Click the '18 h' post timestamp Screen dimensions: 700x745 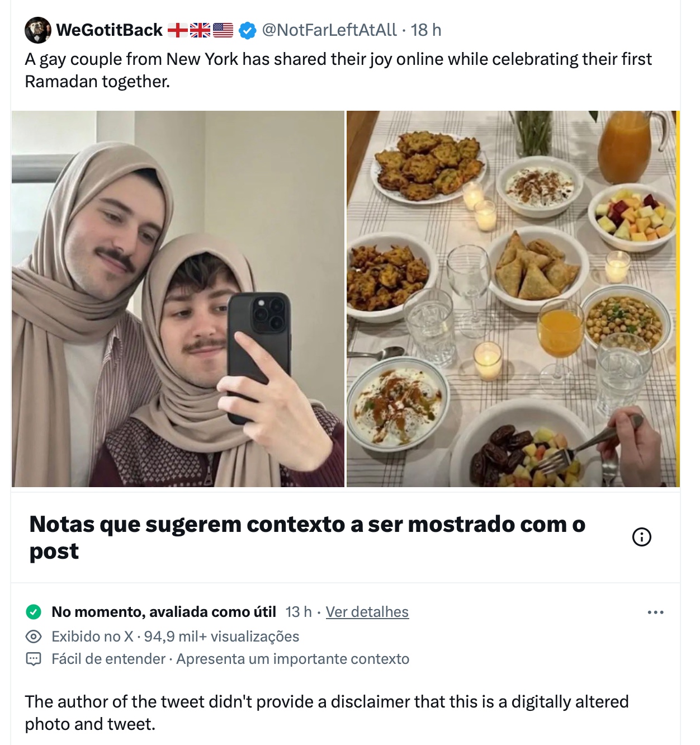click(426, 30)
